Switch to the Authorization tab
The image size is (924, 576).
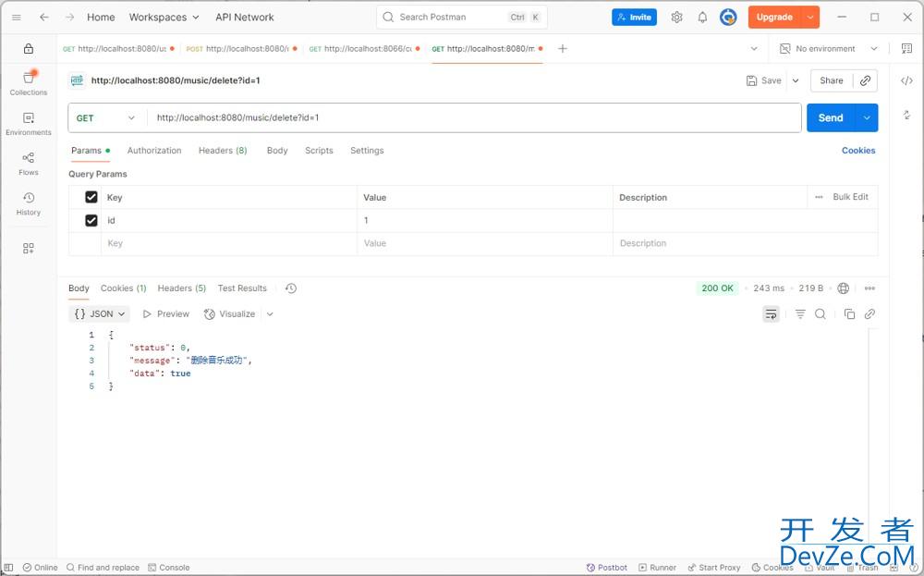[x=154, y=151]
